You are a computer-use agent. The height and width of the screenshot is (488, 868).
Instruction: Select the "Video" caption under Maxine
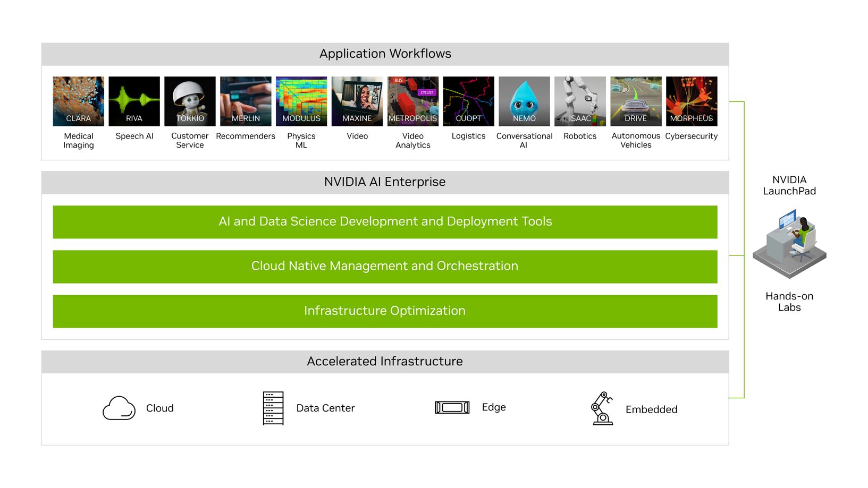[x=357, y=136]
